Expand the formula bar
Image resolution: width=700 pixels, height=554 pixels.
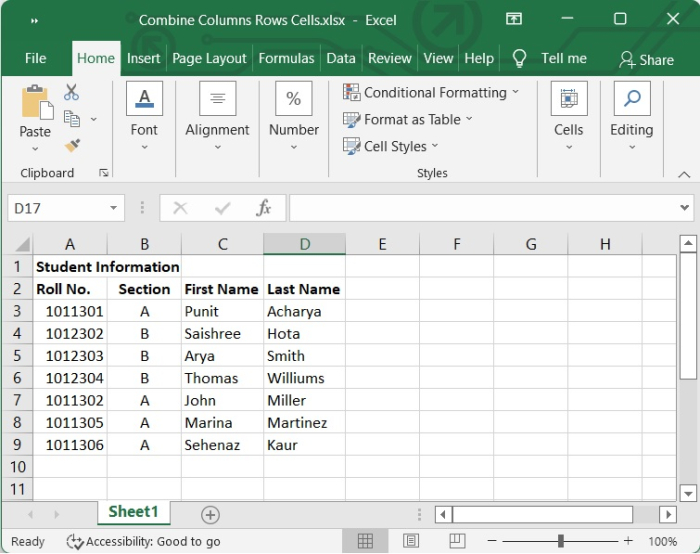point(684,208)
